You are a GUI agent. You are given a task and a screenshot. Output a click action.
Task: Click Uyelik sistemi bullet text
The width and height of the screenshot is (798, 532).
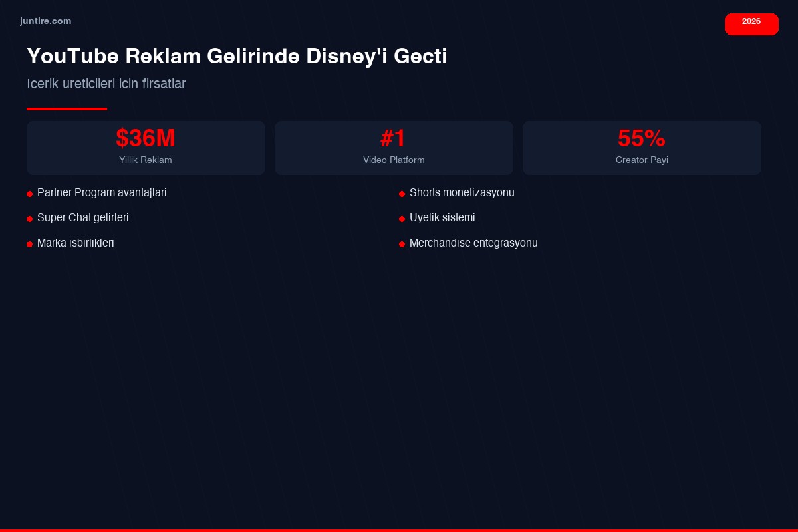click(442, 218)
